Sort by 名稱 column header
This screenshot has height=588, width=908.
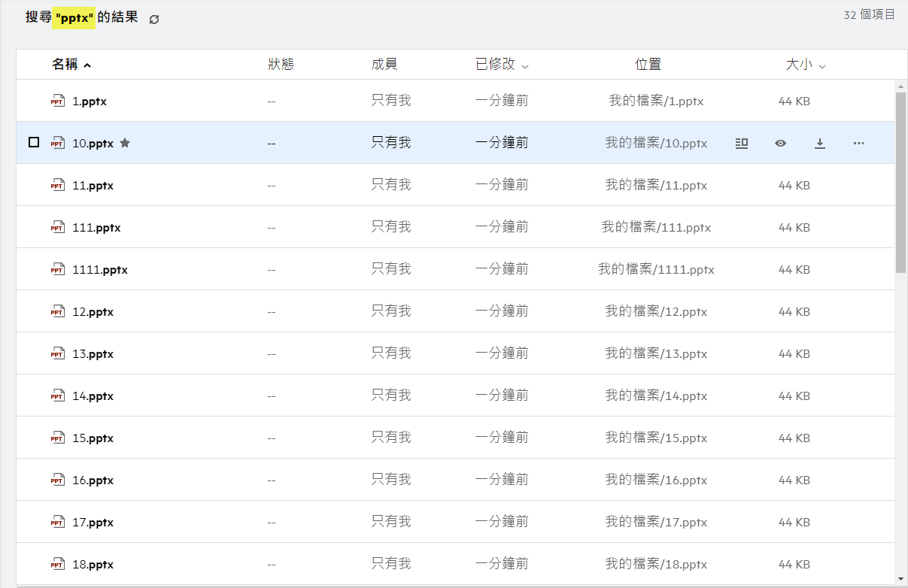click(x=65, y=65)
